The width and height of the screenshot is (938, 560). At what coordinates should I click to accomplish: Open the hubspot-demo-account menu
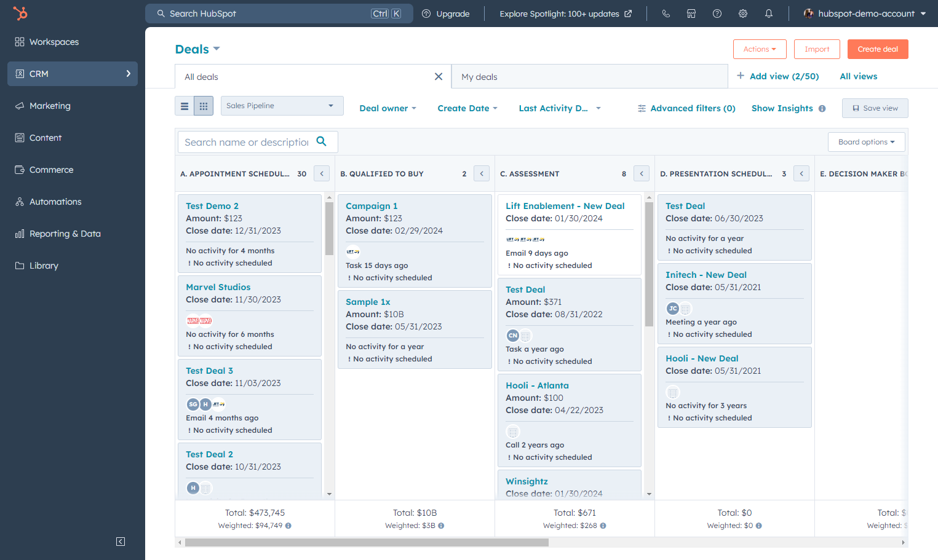[x=865, y=14]
